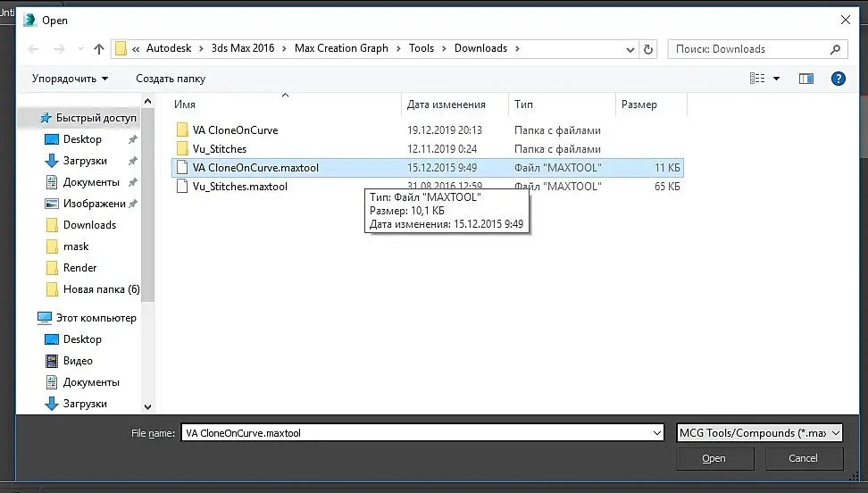The image size is (868, 493).
Task: Close the Open dialog
Action: [846, 20]
